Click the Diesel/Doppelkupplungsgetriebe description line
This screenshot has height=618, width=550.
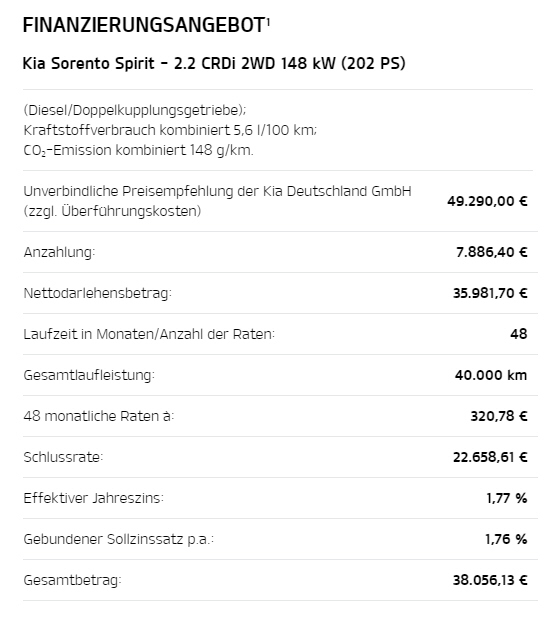(134, 110)
